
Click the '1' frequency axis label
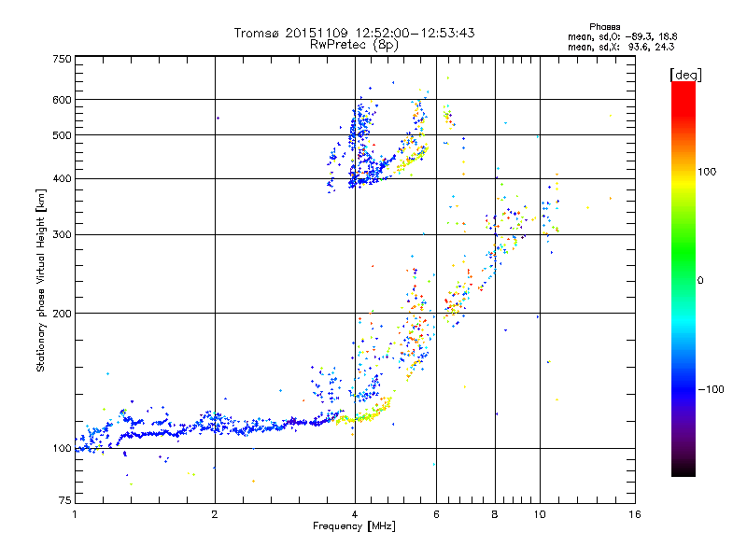[75, 514]
